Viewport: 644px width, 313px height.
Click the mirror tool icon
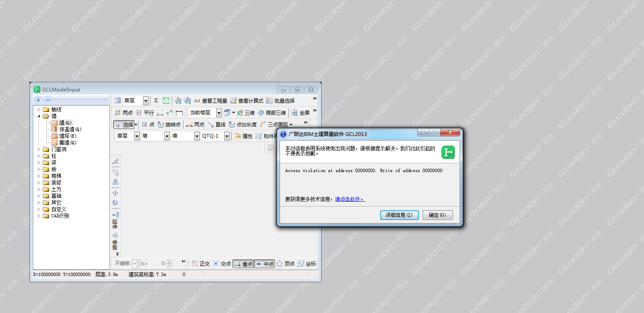click(115, 182)
